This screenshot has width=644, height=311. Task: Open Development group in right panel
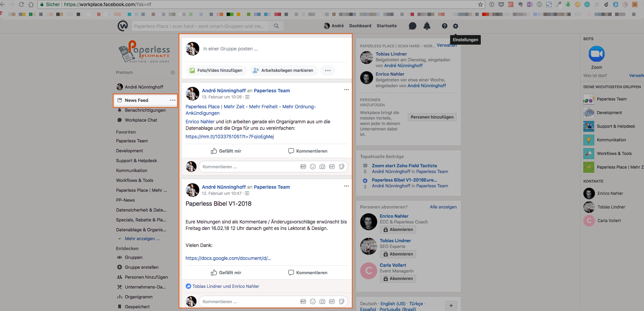609,112
